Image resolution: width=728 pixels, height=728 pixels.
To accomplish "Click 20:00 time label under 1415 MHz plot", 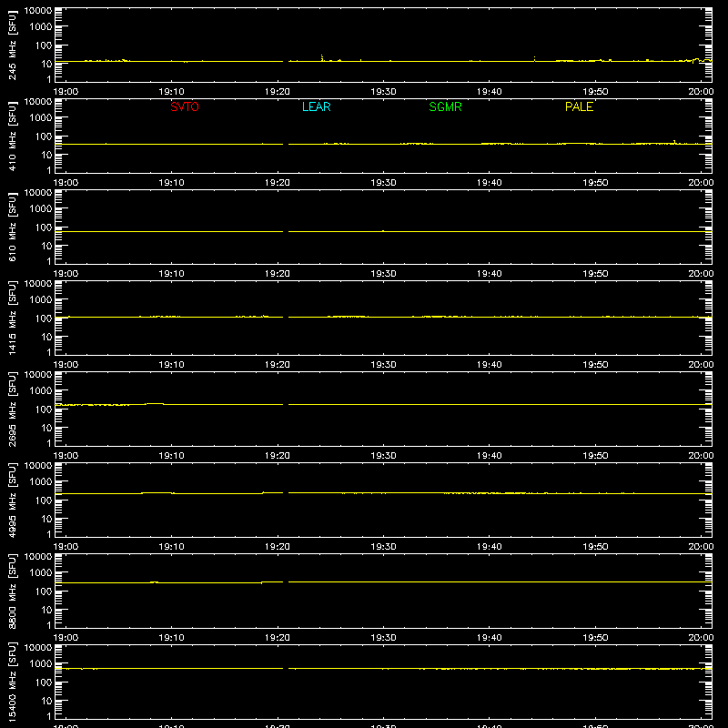I will coord(701,365).
